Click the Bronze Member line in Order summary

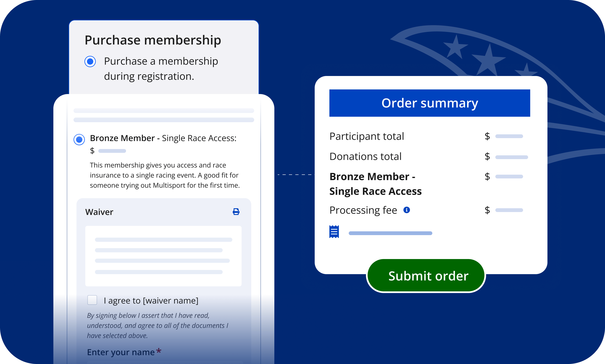(x=376, y=184)
